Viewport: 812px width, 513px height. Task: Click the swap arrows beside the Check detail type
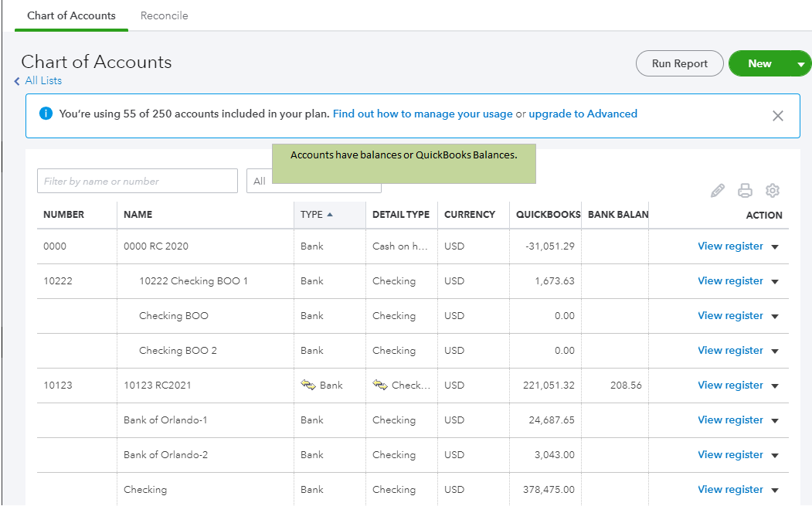[x=379, y=385]
